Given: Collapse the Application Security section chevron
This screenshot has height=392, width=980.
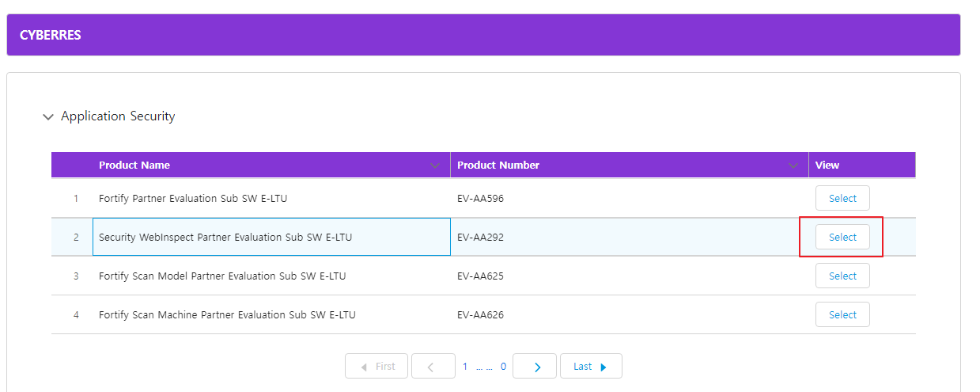Looking at the screenshot, I should 48,117.
